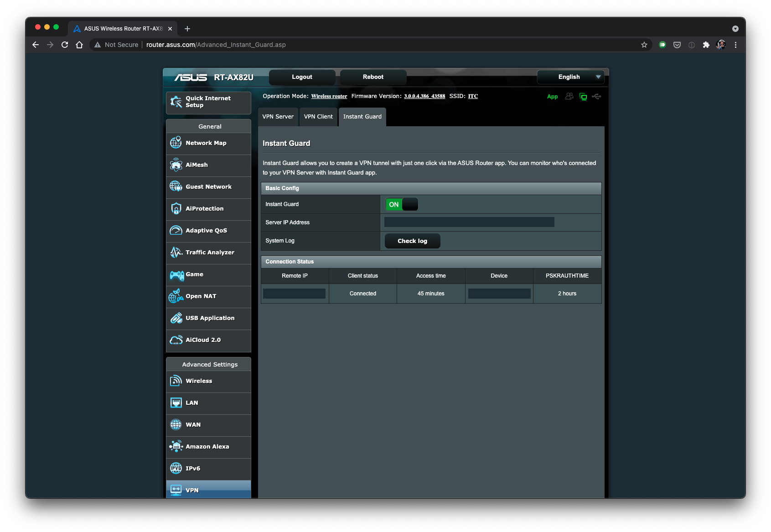Switch to the VPN Server tab
Screen dimensions: 771x532
coord(278,117)
